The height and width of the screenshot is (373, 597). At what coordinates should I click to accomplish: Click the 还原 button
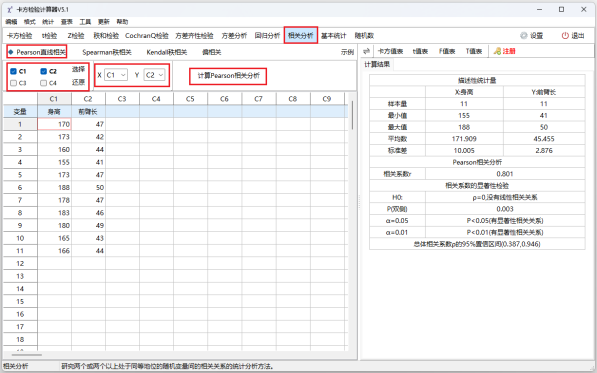point(78,82)
